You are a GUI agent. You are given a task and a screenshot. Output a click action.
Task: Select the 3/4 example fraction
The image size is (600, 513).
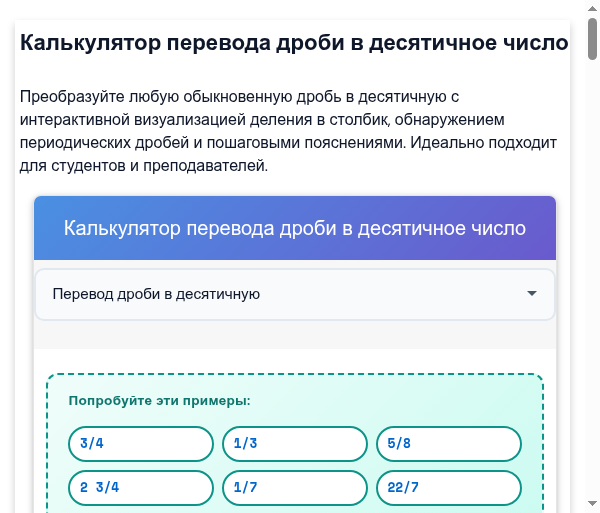pyautogui.click(x=141, y=444)
